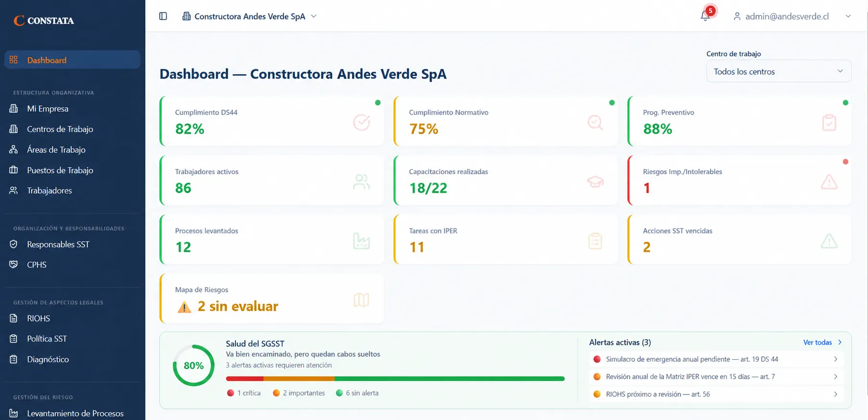
Task: Click the Política SST clipboard icon
Action: pos(13,339)
